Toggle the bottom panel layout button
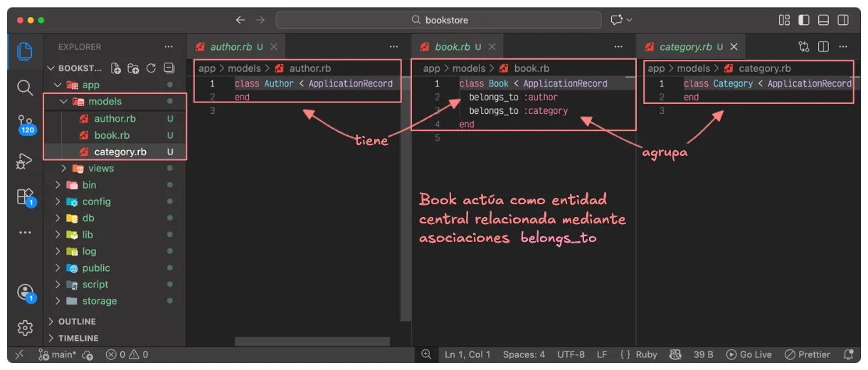868x370 pixels. pyautogui.click(x=823, y=20)
